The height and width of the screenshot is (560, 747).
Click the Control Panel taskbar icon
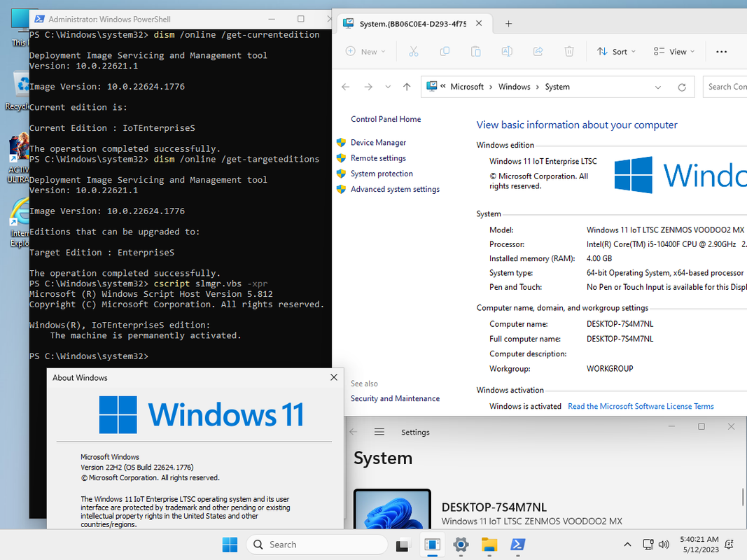(432, 545)
